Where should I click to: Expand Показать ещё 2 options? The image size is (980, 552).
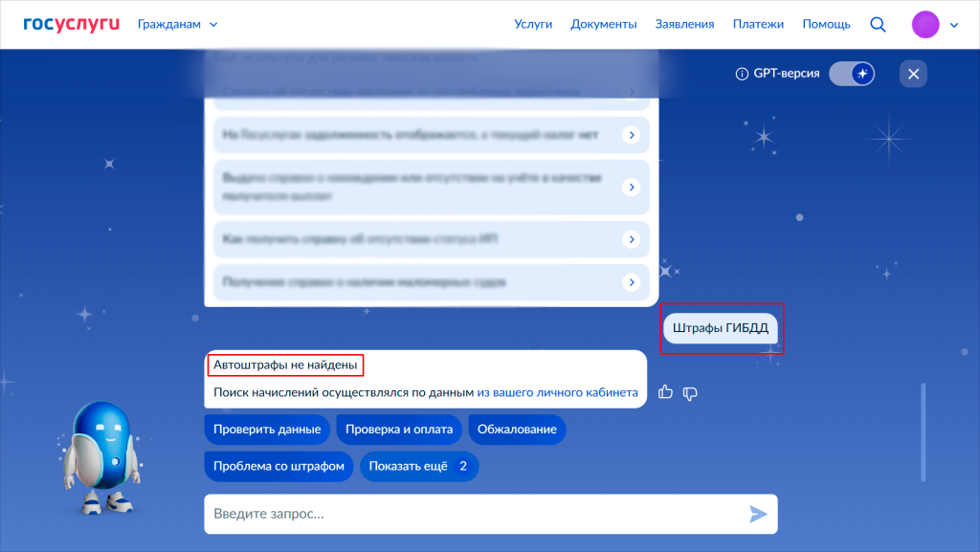point(419,466)
